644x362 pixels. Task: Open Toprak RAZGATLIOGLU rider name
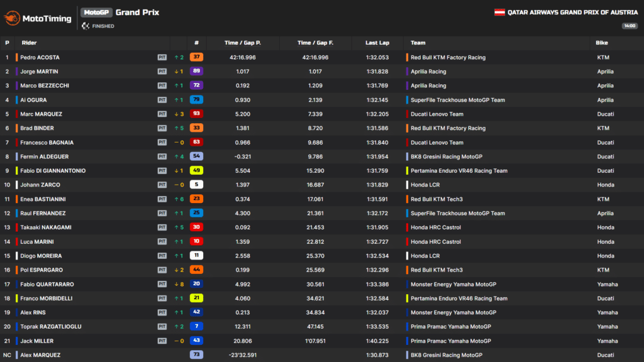pos(51,327)
